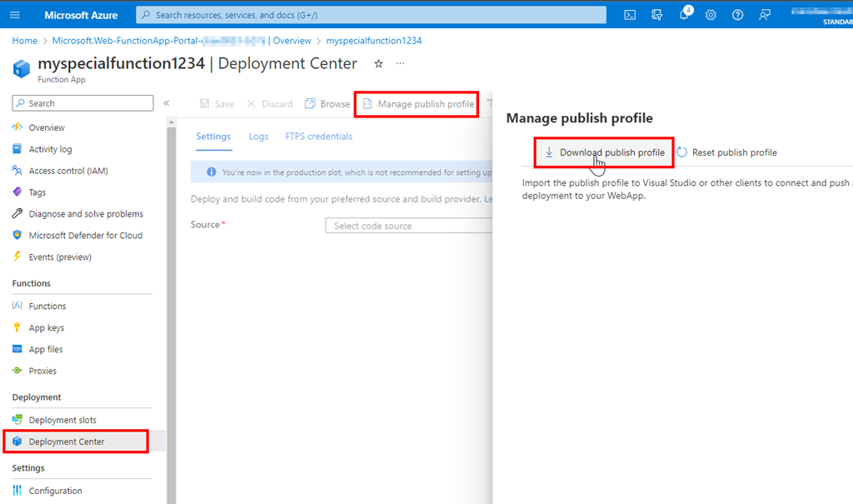
Task: Click the Home breadcrumb link
Action: click(24, 41)
